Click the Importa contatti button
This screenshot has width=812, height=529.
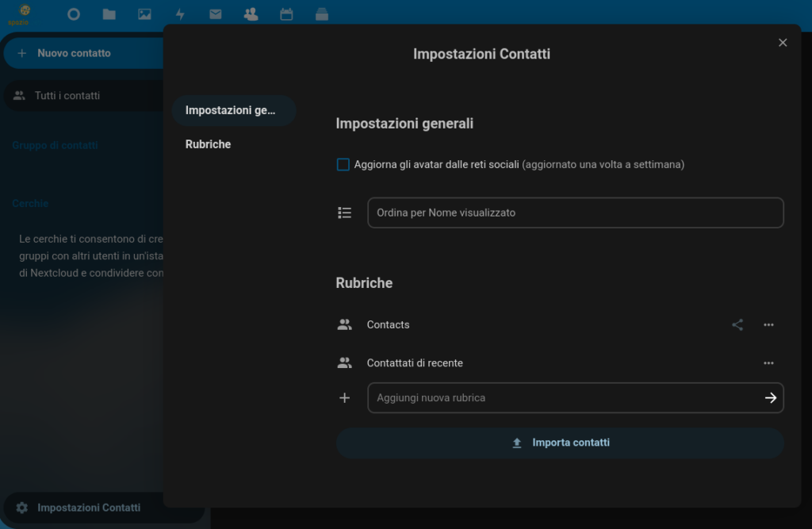click(560, 443)
